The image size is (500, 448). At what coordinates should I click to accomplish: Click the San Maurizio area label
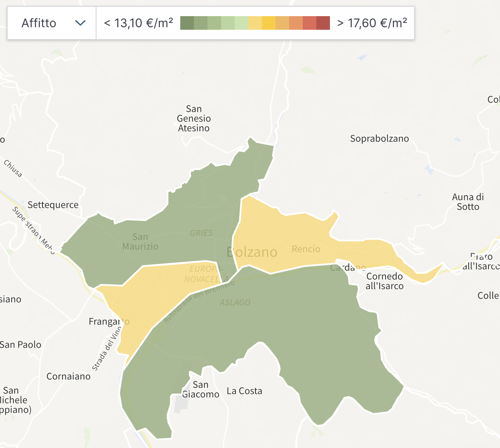pos(140,241)
